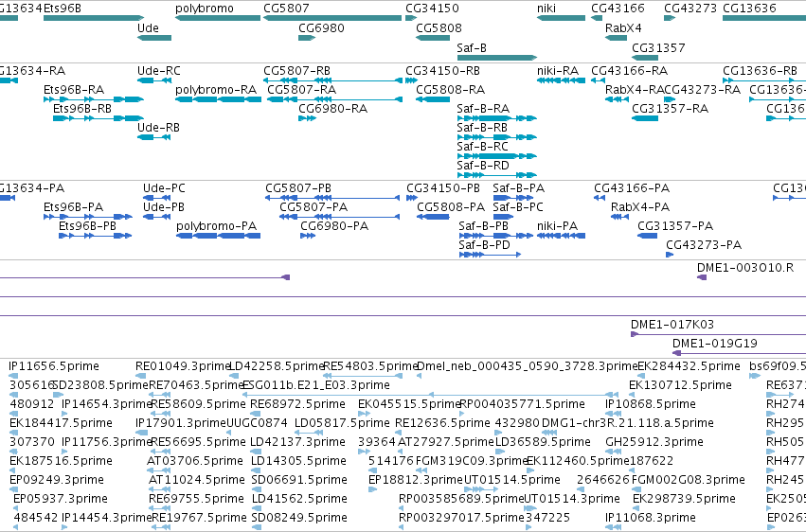Select the niki gene label

546,9
